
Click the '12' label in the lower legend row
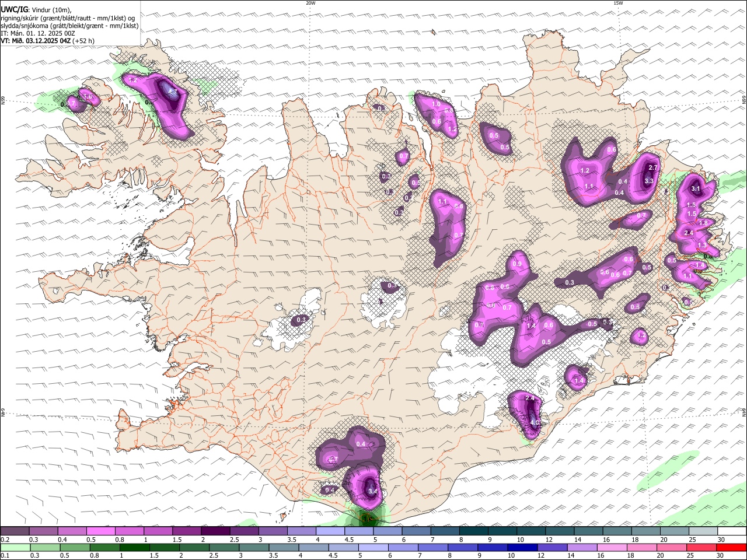[541, 556]
